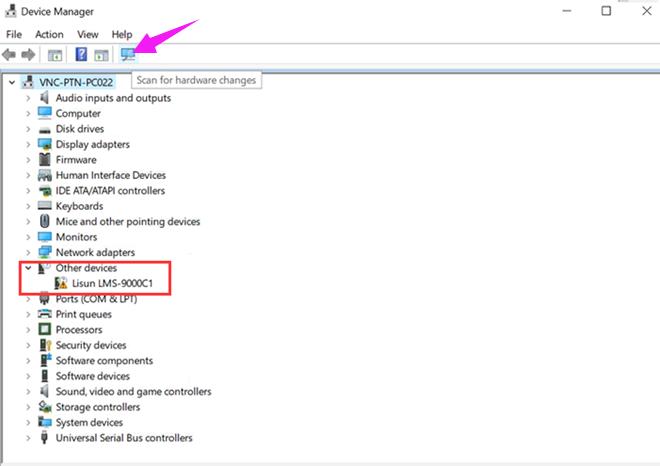Click the Lisun LMS-9000C1 warning device icon

(61, 283)
